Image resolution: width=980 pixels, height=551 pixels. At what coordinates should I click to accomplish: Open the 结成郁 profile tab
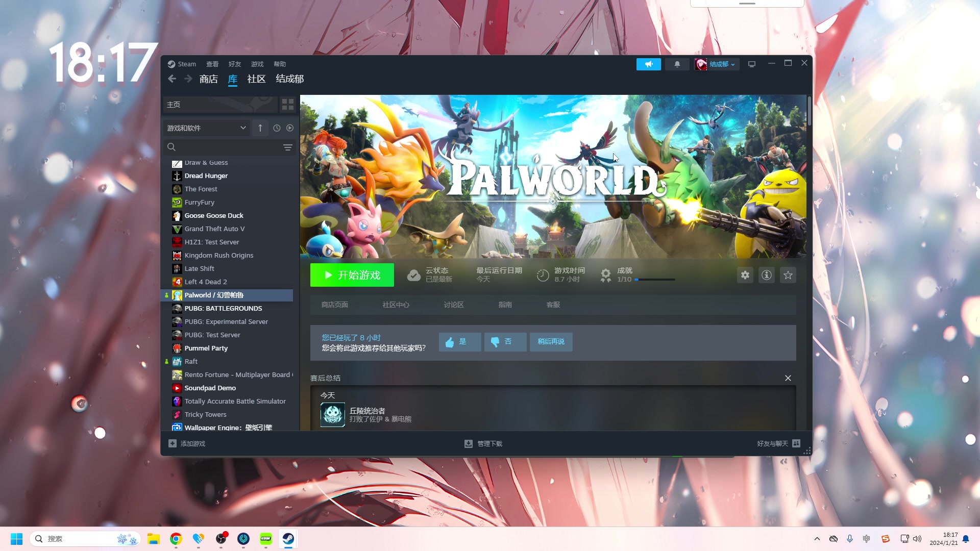(290, 79)
